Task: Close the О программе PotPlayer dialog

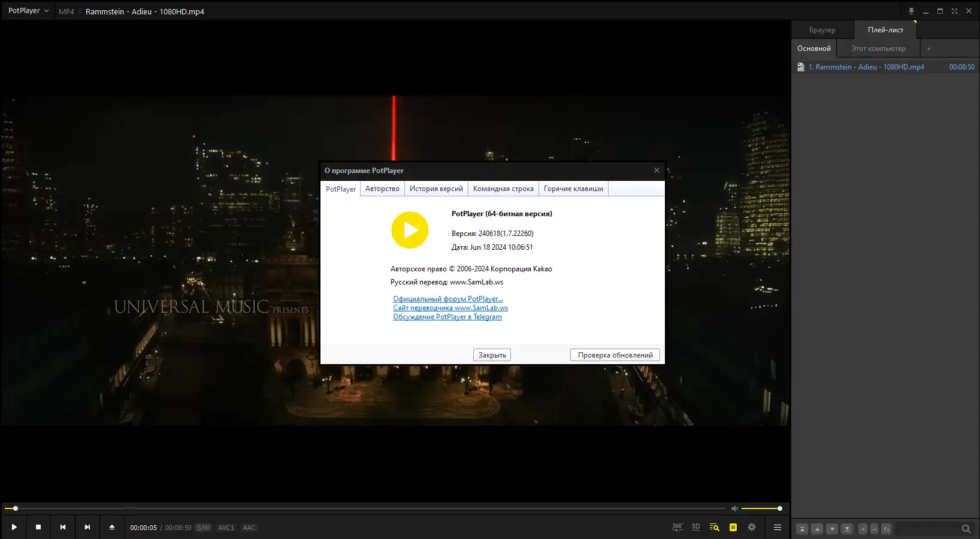Action: click(x=657, y=170)
